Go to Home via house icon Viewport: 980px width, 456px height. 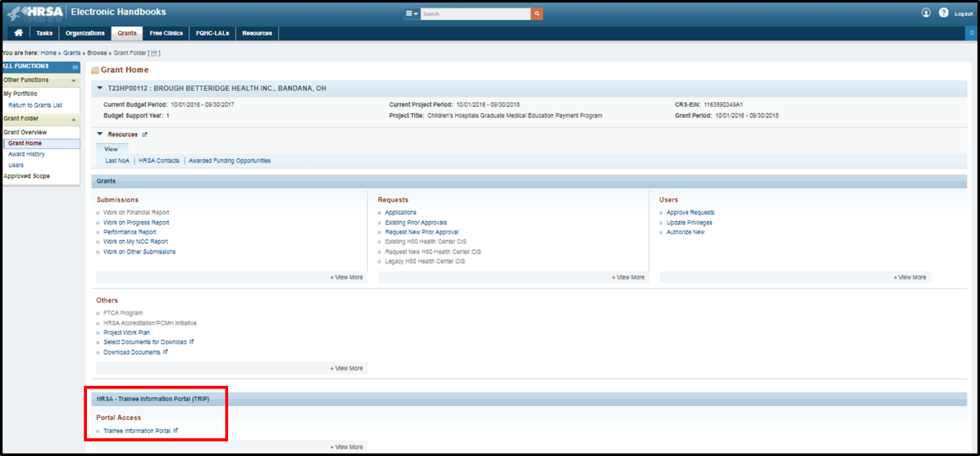coord(18,33)
